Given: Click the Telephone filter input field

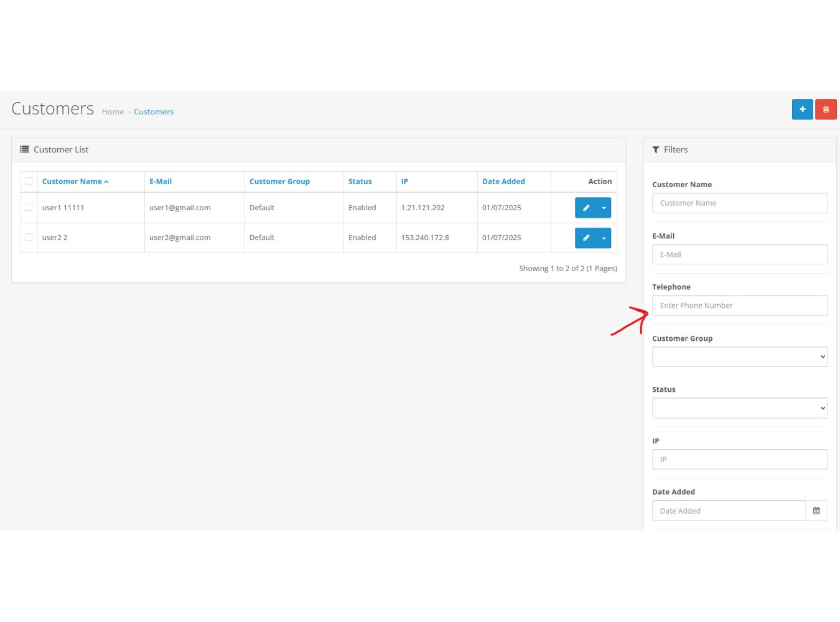Looking at the screenshot, I should tap(739, 305).
